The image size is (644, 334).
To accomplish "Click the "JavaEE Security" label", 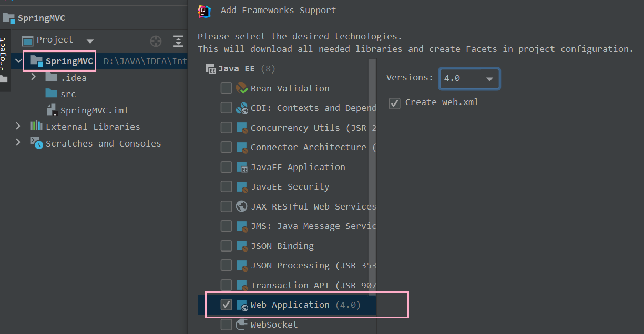I will coord(290,187).
